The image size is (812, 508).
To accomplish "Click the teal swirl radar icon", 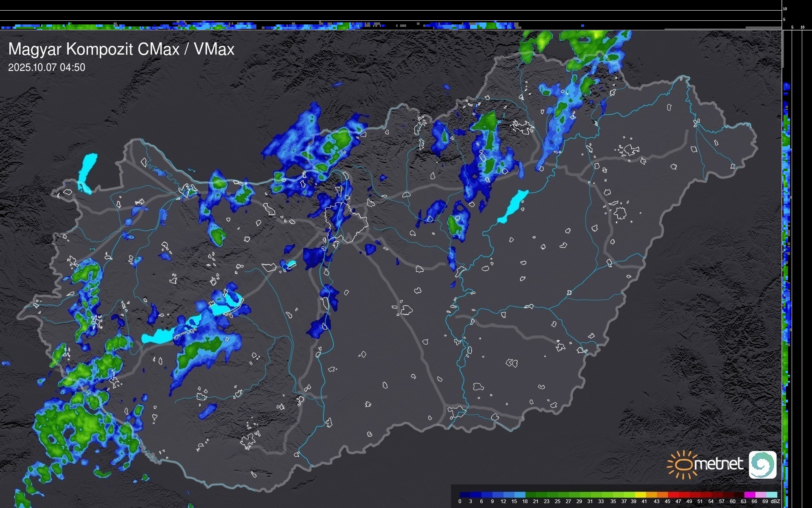I will click(762, 465).
